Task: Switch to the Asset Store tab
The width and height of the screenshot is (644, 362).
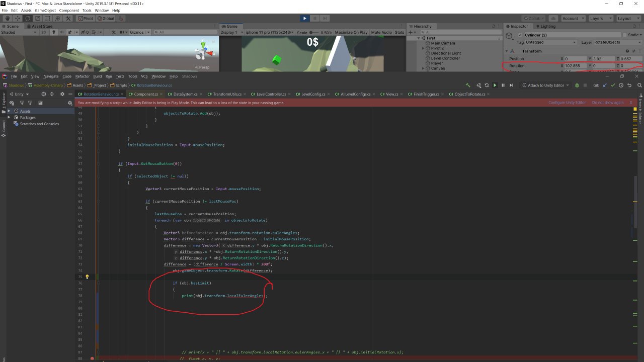Action: point(40,26)
